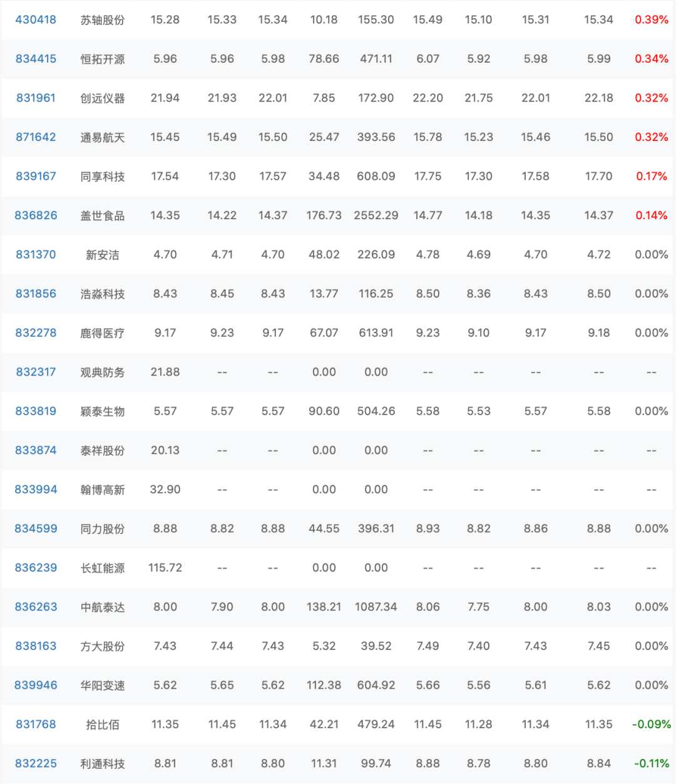Click the -0.11% change for 利通科技
Screen dimensions: 676x784
[652, 763]
